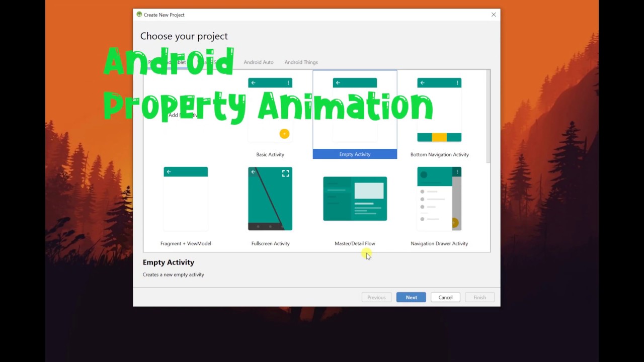
Task: Click the Fullscreen Activity label
Action: 270,243
